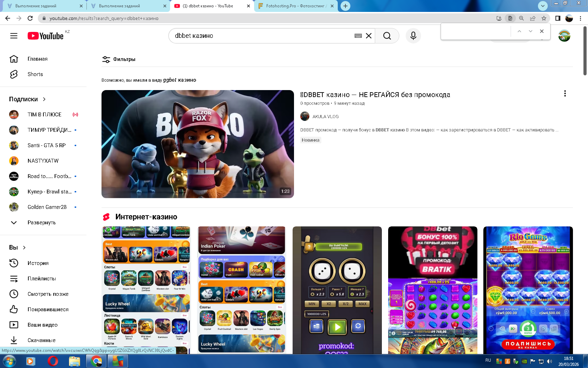Jump to next find-in-page match
Image resolution: width=588 pixels, height=368 pixels.
(x=531, y=31)
